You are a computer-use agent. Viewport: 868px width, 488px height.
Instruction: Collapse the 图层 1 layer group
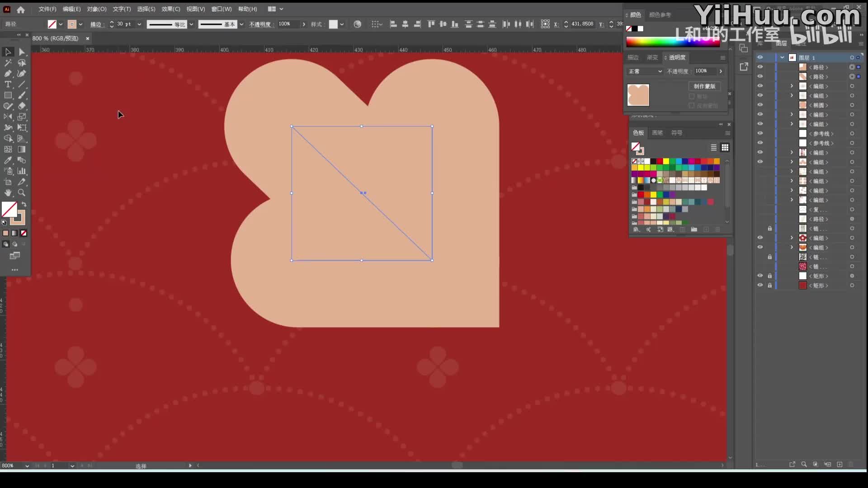(x=782, y=57)
